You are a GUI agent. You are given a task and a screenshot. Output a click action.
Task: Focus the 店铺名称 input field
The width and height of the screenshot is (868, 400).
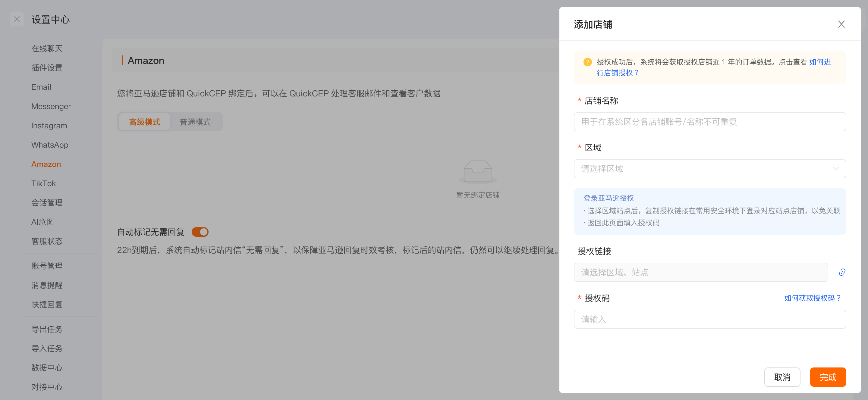710,122
